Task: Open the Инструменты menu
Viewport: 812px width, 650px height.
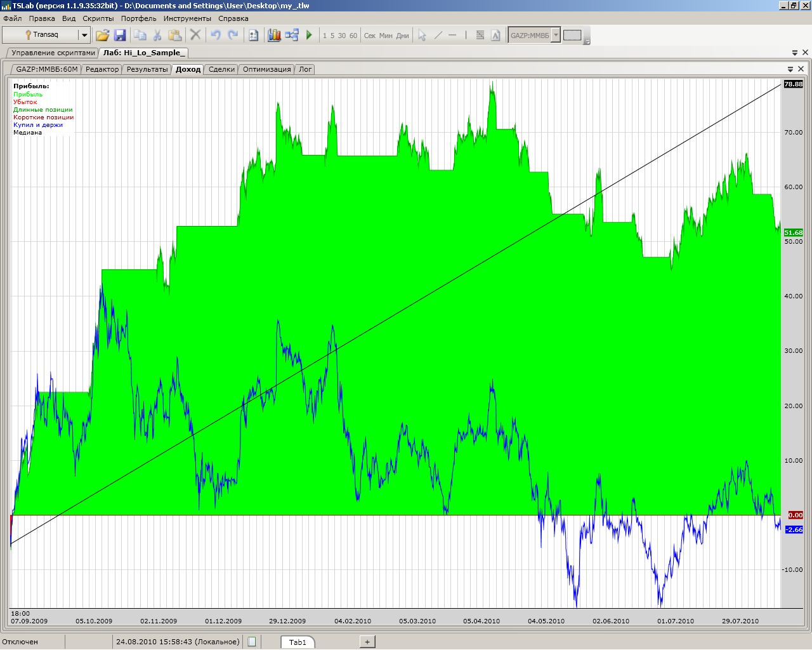Action: (187, 18)
